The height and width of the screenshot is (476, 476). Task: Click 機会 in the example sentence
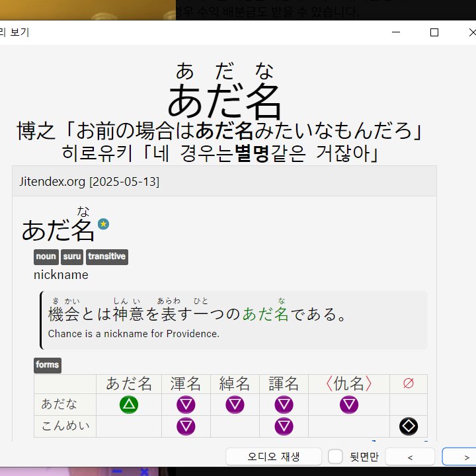64,314
